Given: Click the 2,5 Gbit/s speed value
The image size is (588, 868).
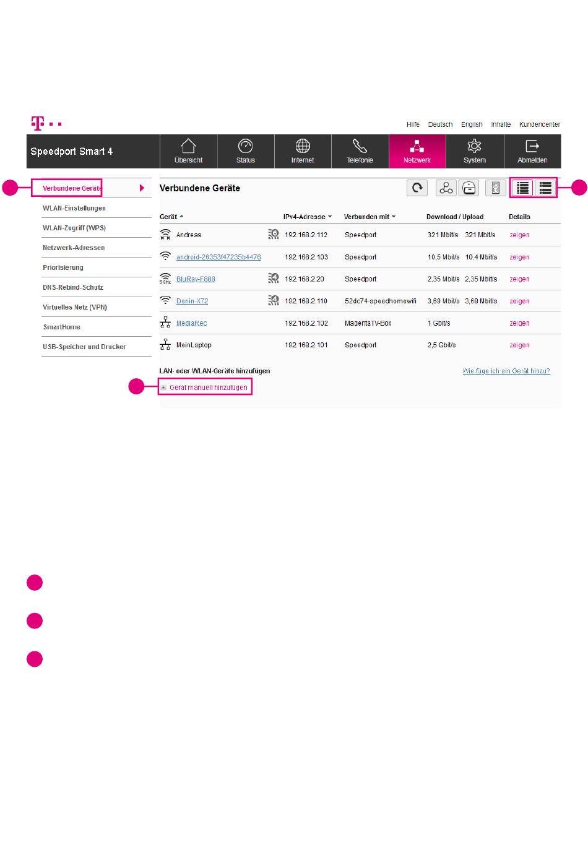Looking at the screenshot, I should click(441, 345).
